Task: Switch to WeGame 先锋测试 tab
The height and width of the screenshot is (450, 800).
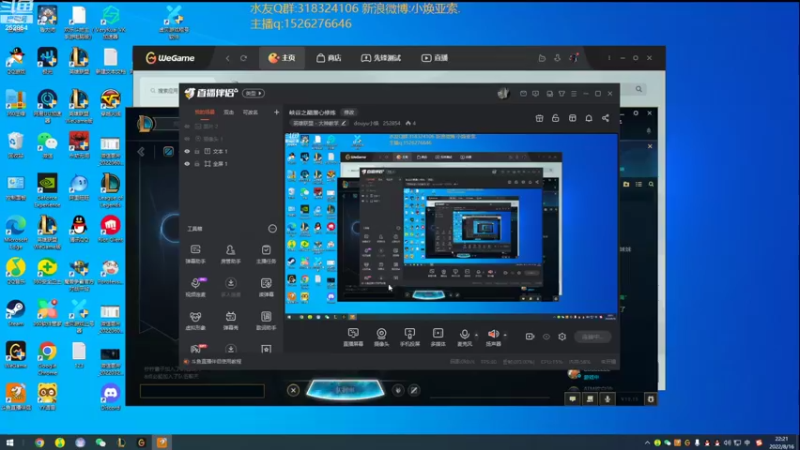Action: [381, 58]
